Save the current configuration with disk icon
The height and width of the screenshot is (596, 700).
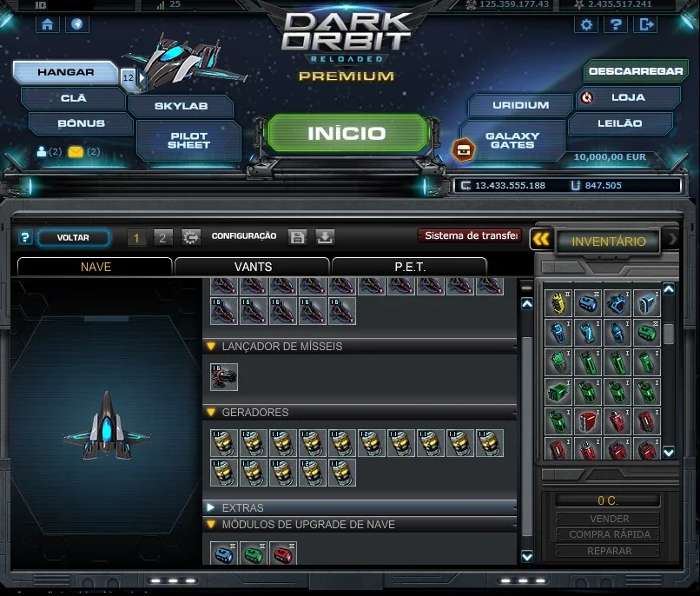tap(297, 237)
